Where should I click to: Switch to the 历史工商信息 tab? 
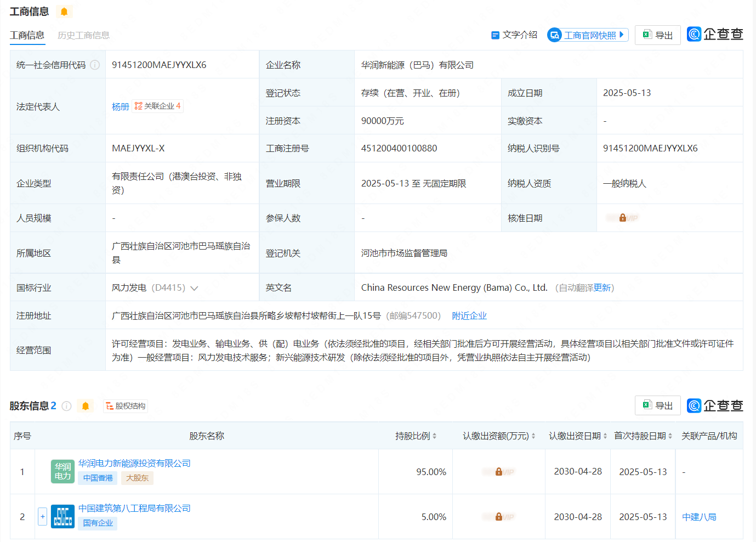(83, 35)
